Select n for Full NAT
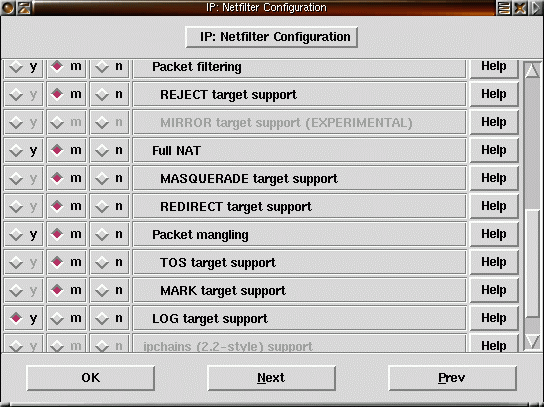544x407 pixels. point(110,150)
